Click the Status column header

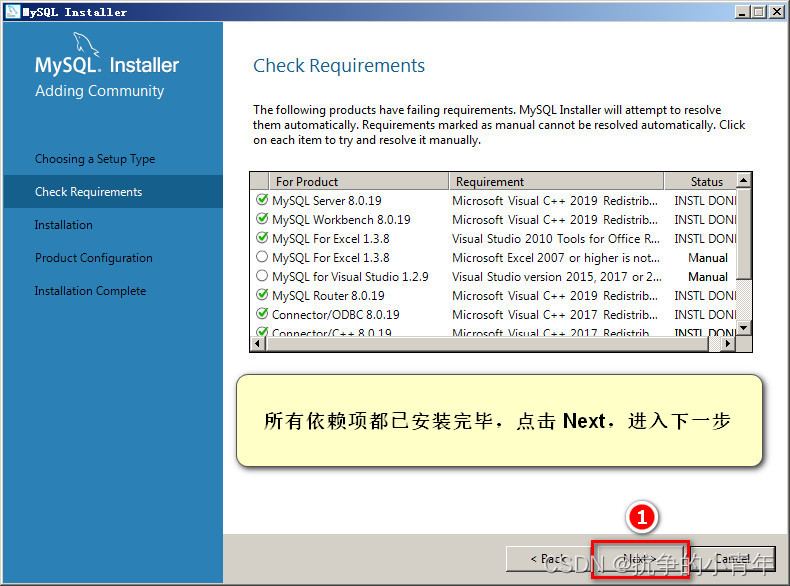701,181
